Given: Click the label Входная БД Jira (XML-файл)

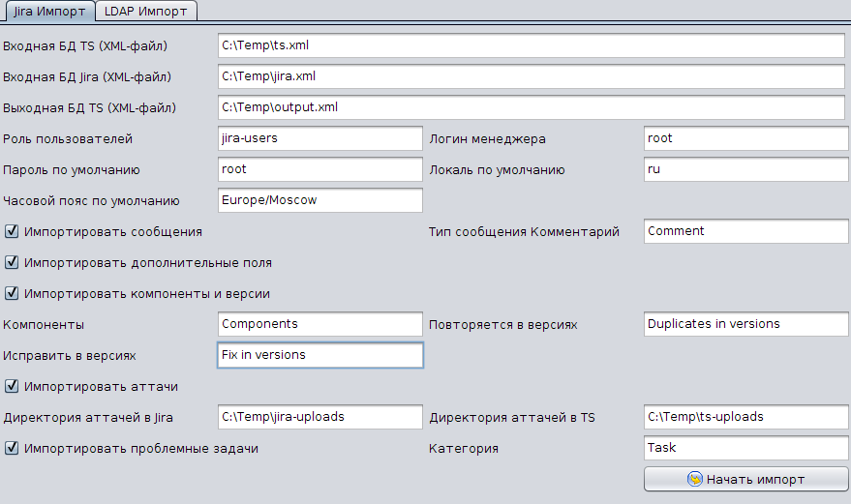Looking at the screenshot, I should (x=87, y=77).
